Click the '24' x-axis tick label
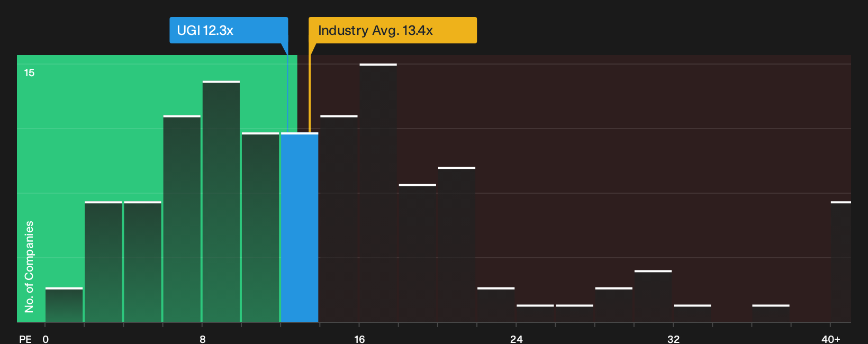Image resolution: width=868 pixels, height=344 pixels. coord(517,339)
